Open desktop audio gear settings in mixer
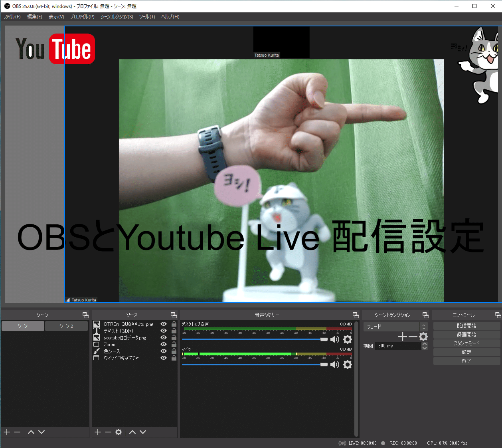The image size is (502, 448). click(x=348, y=339)
